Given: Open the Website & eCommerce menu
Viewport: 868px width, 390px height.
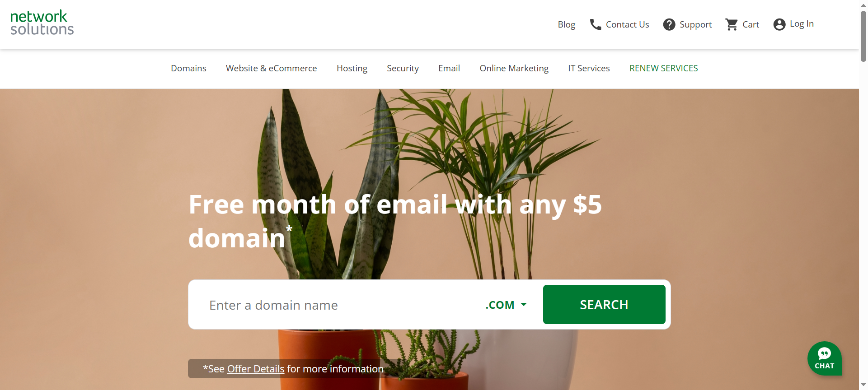Looking at the screenshot, I should pyautogui.click(x=272, y=68).
